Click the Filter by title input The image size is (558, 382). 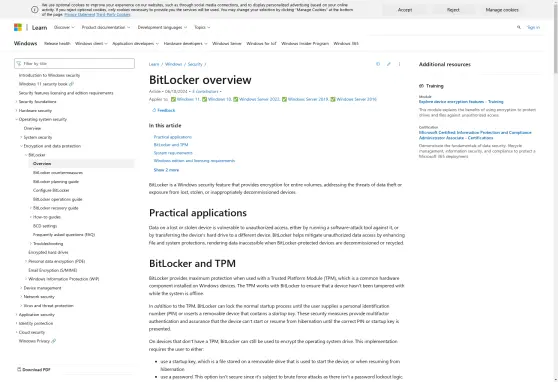(74, 63)
